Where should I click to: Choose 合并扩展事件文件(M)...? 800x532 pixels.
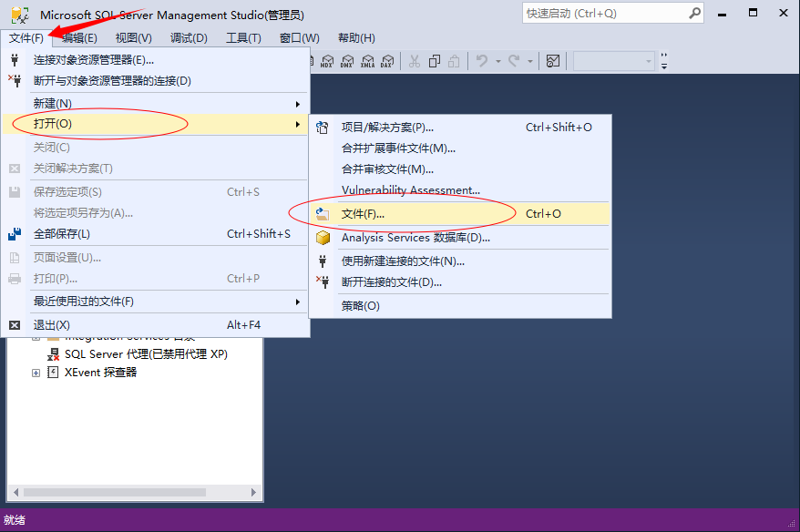(x=460, y=148)
